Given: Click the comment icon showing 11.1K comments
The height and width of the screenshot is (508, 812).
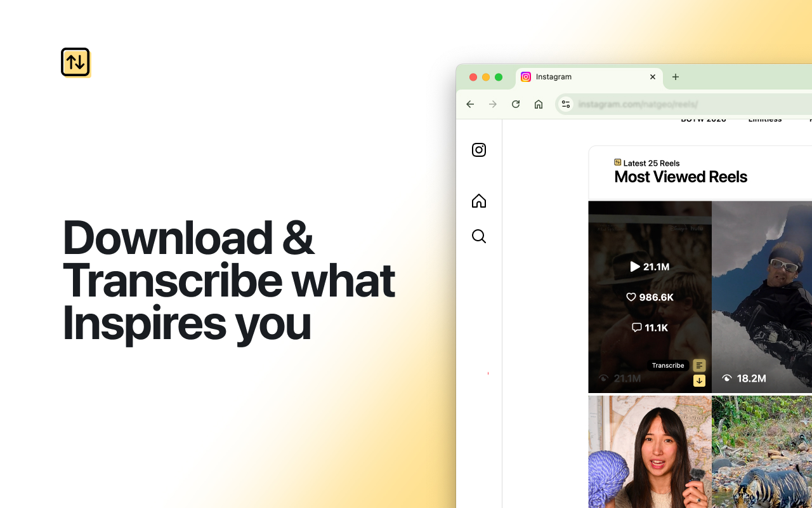Looking at the screenshot, I should (x=636, y=327).
